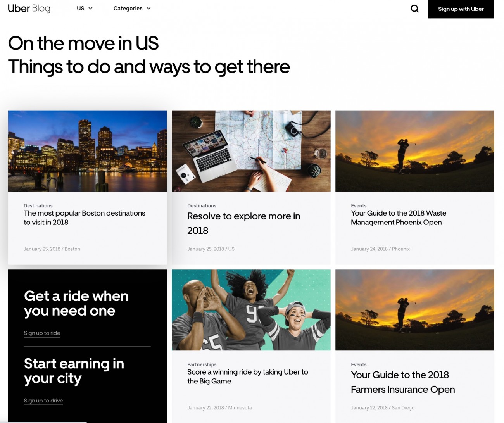
Task: Click the Sign up to drive link
Action: [x=43, y=401]
